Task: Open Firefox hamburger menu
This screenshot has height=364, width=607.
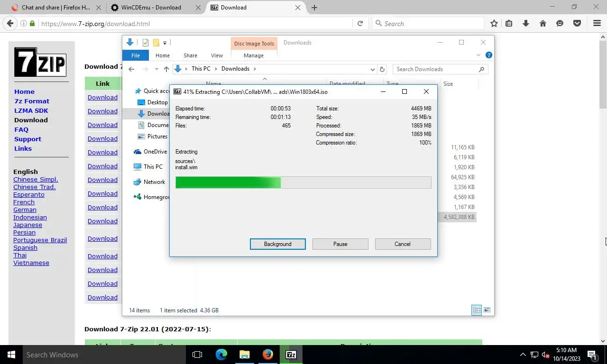Action: coord(597,23)
